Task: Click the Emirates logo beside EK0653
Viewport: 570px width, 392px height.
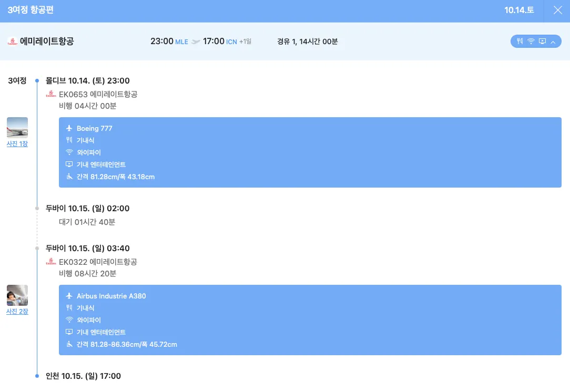Action: [51, 94]
